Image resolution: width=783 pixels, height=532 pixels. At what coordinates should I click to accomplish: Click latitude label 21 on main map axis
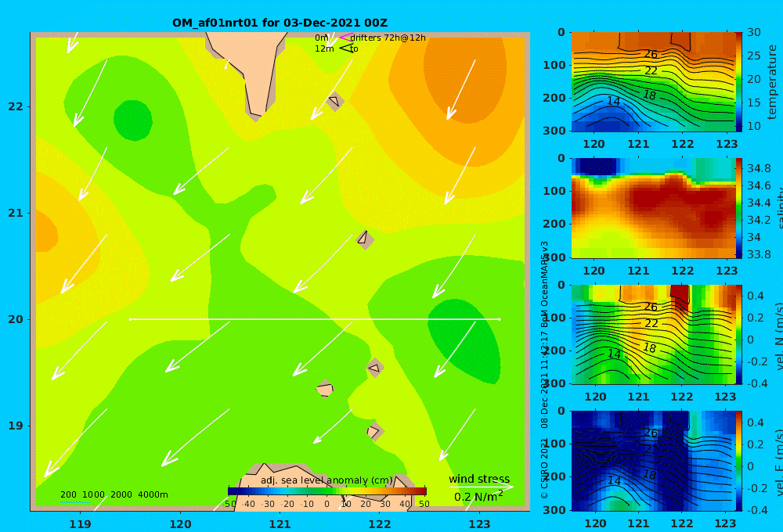16,213
